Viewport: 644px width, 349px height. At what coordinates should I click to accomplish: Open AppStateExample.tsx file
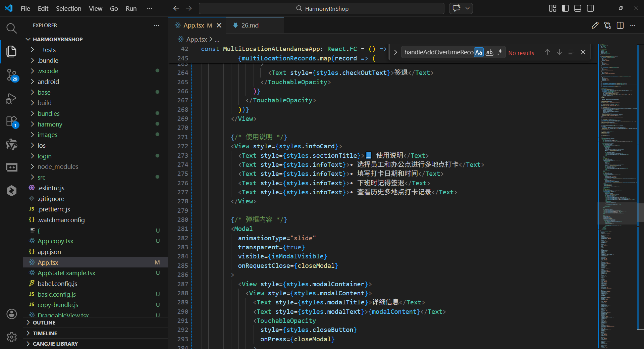96,273
